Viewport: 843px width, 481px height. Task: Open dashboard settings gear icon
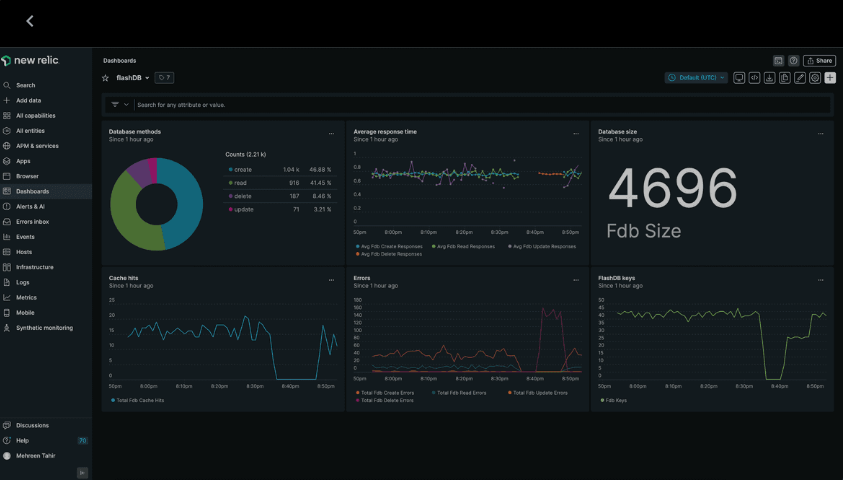click(x=815, y=78)
